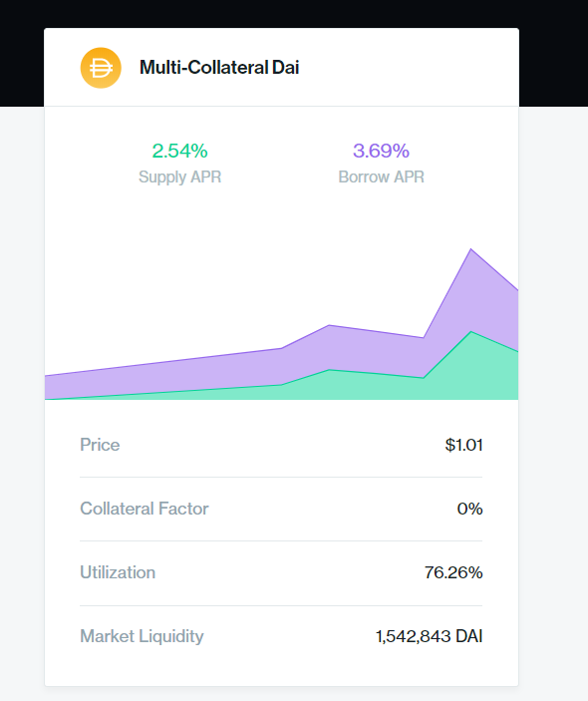This screenshot has width=588, height=701.
Task: Click the Collateral Factor label
Action: coord(144,509)
